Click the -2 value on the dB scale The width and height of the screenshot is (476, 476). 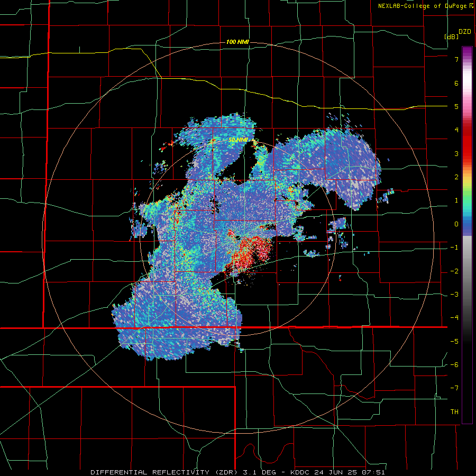[x=454, y=271]
